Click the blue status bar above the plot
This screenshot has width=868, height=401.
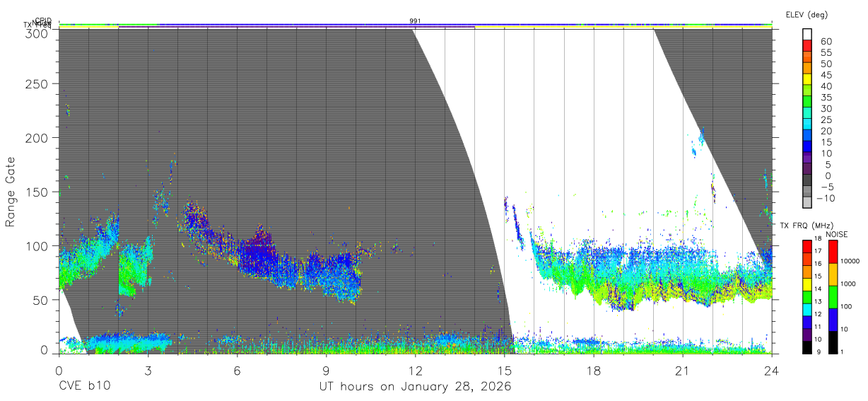[415, 23]
